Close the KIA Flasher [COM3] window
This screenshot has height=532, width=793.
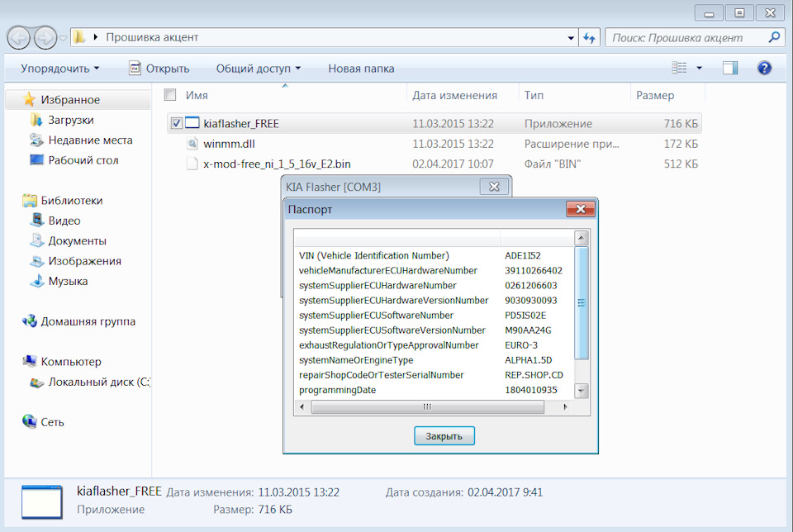point(494,187)
